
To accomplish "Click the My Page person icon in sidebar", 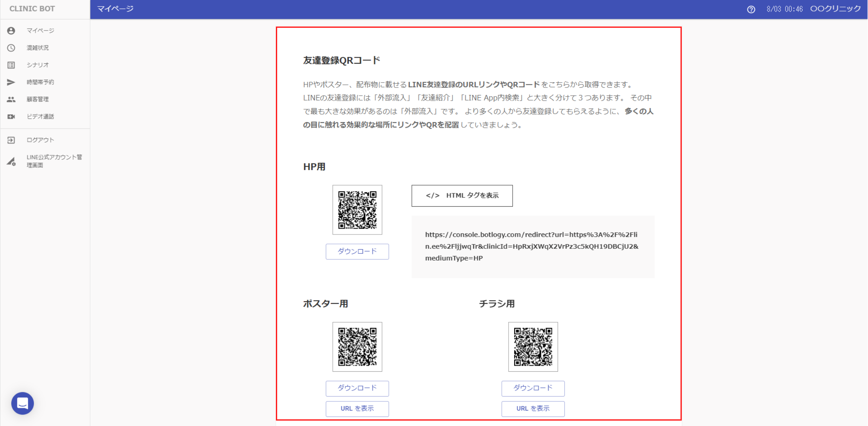I will (11, 31).
